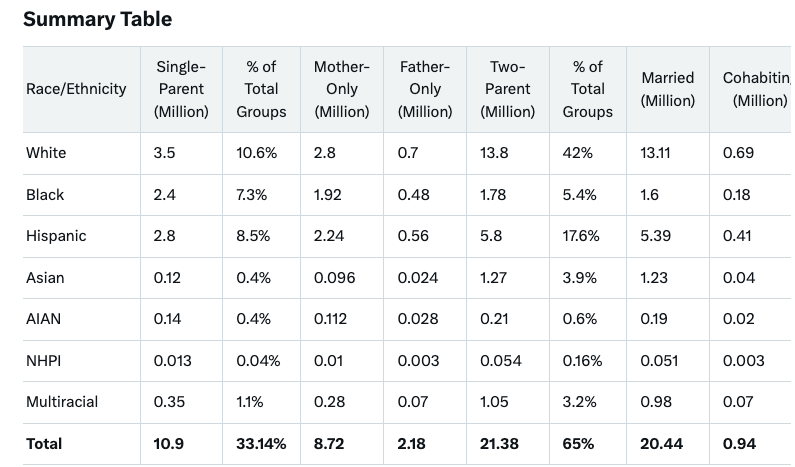The image size is (795, 467).
Task: Select the Cohabiting (Million) column header
Action: [755, 89]
